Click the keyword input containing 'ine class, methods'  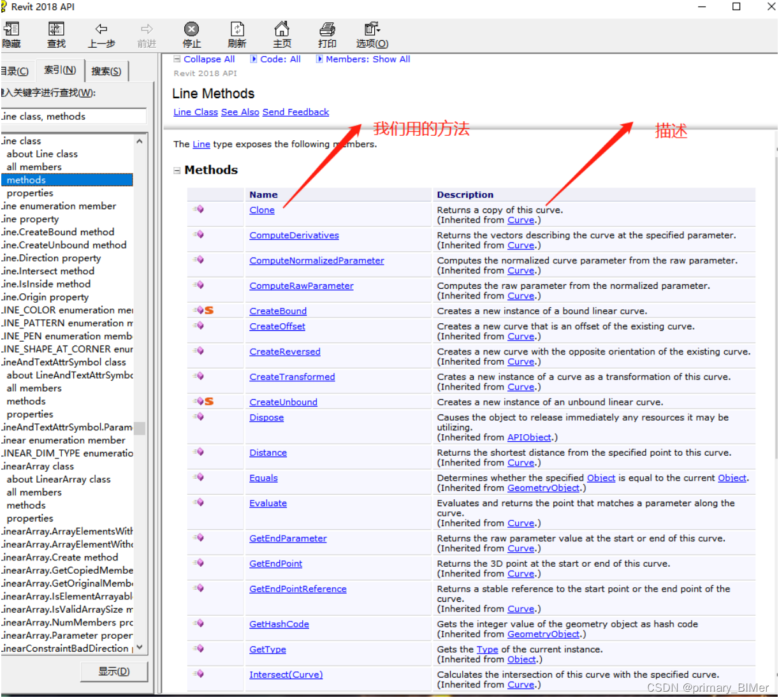coord(73,116)
